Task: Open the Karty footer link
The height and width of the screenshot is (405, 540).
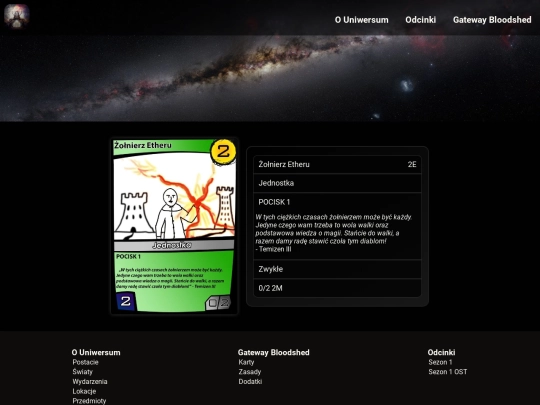Action: (246, 362)
